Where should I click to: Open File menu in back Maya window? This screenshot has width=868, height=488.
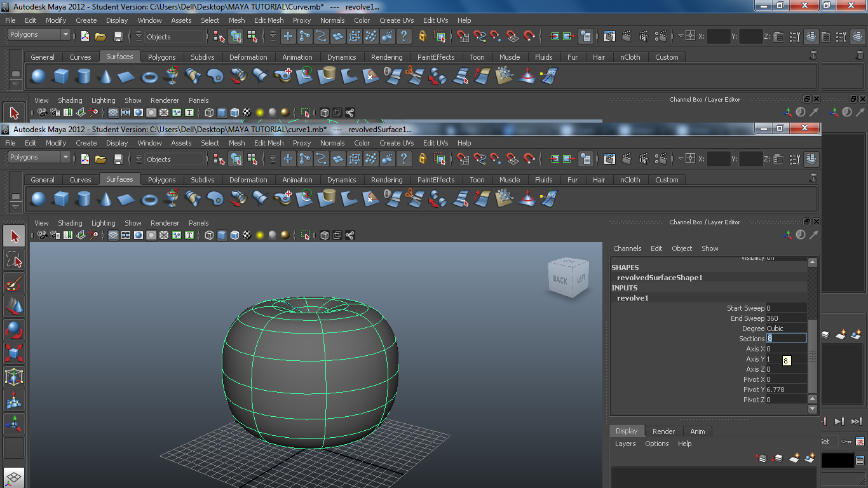point(11,20)
